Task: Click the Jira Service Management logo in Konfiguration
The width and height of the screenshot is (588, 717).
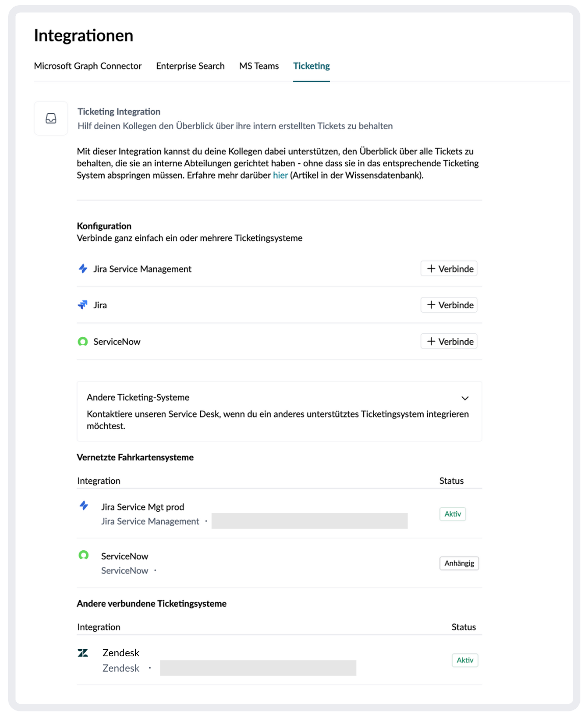Action: (83, 268)
